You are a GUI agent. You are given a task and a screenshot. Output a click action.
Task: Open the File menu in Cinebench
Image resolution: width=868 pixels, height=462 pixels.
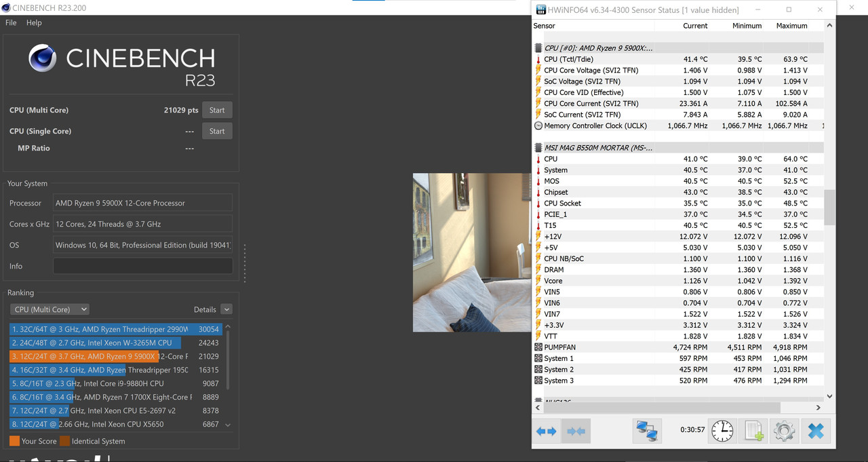pos(11,22)
